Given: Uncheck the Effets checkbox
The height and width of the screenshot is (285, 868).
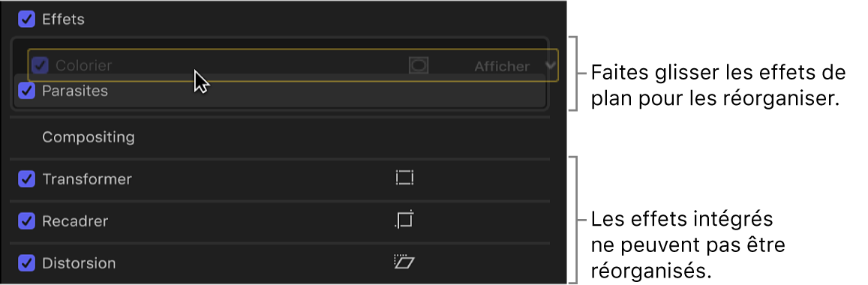Looking at the screenshot, I should [x=26, y=19].
